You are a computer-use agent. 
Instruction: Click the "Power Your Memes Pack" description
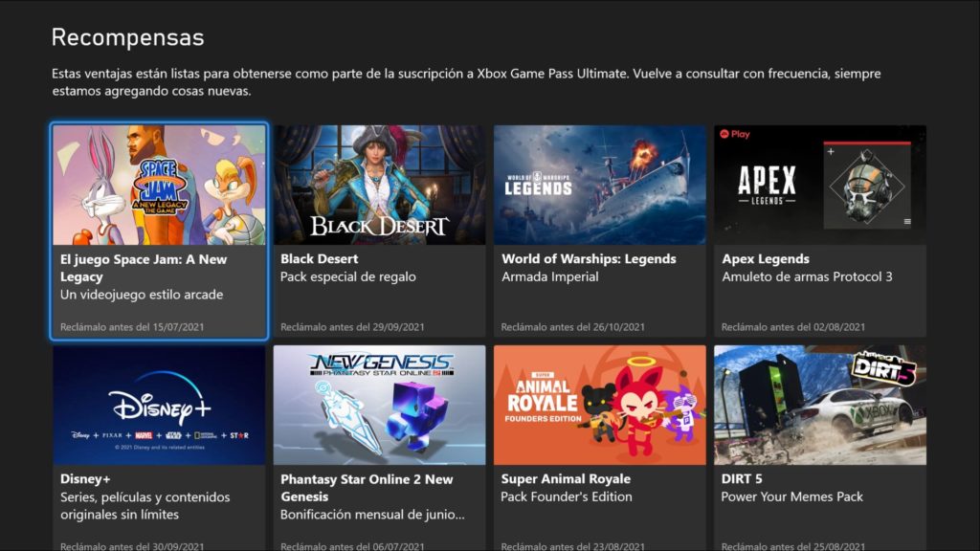point(791,496)
